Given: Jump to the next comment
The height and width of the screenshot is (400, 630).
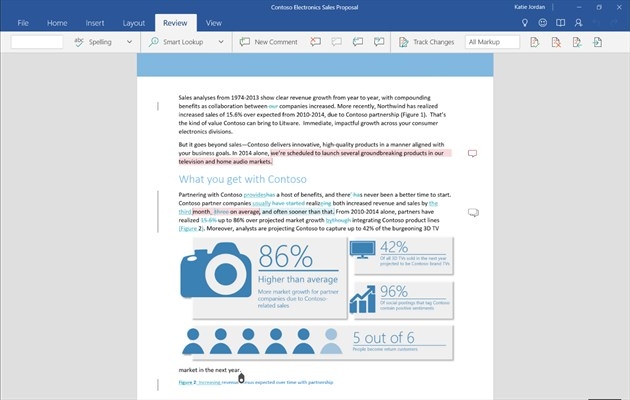Looking at the screenshot, I should [x=356, y=42].
